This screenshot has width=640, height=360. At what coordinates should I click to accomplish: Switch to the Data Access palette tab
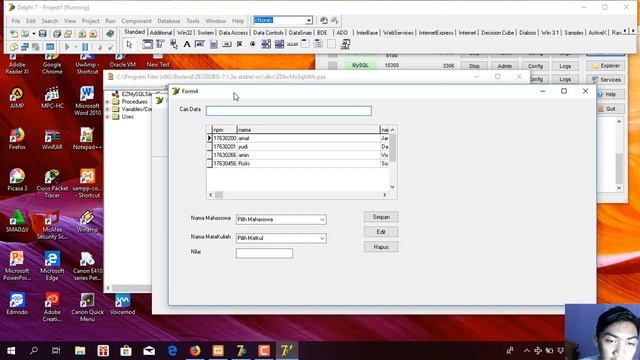click(x=233, y=33)
